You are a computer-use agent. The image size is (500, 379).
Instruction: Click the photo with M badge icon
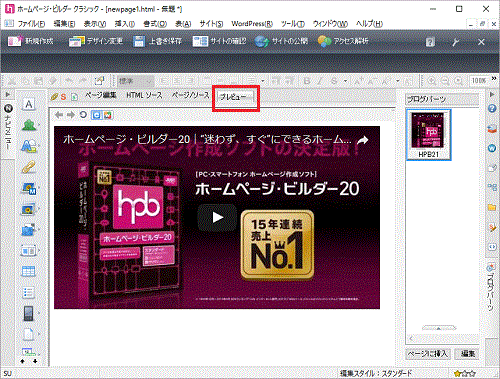pyautogui.click(x=29, y=188)
